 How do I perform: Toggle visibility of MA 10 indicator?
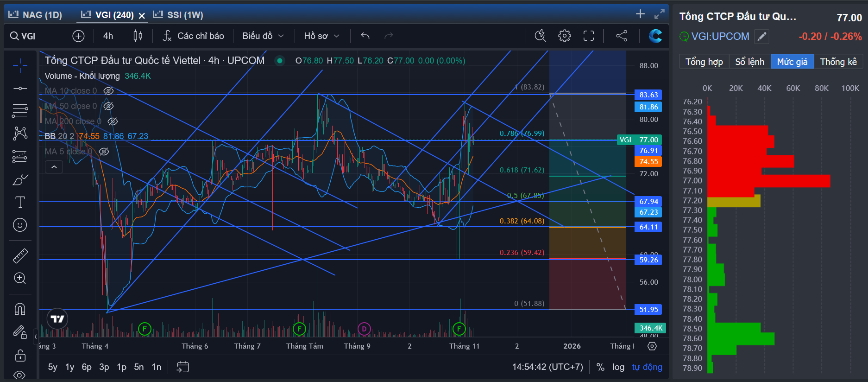108,91
